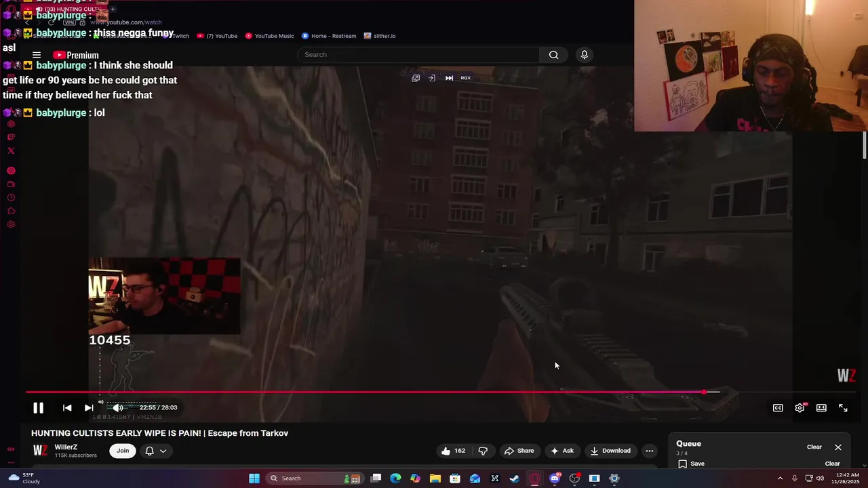This screenshot has width=868, height=488.
Task: Open the Ask AI button
Action: point(562,451)
